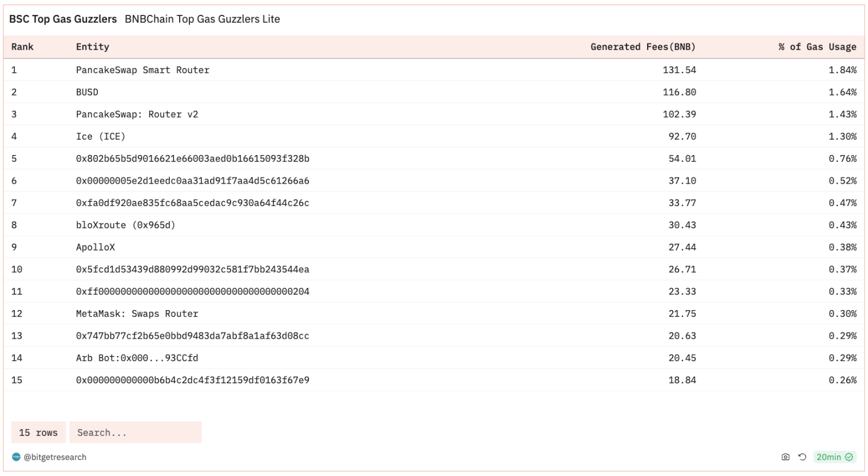This screenshot has height=476, width=868.
Task: Click the green verified checkmark badge icon
Action: [849, 457]
